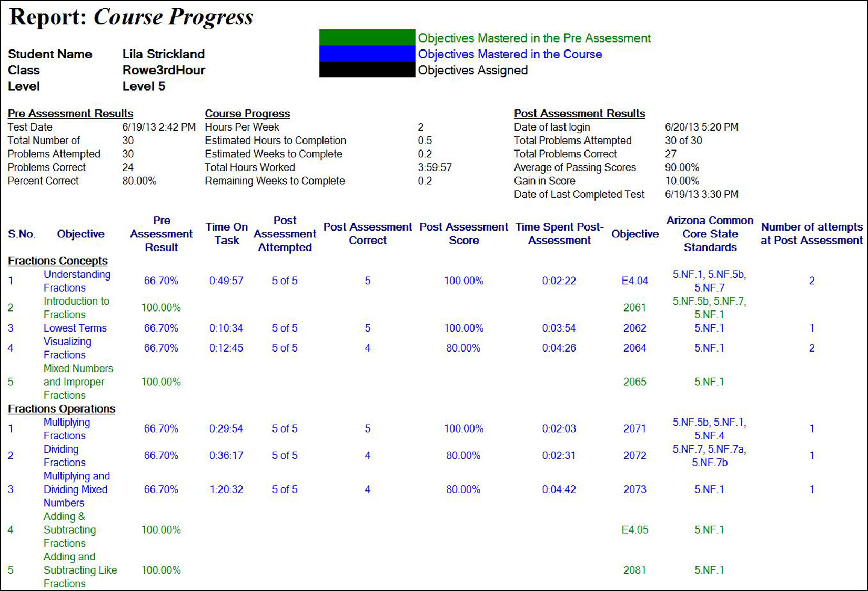Open Multiplying and Dividing Mixed Numbers
The height and width of the screenshot is (591, 868).
(x=76, y=489)
